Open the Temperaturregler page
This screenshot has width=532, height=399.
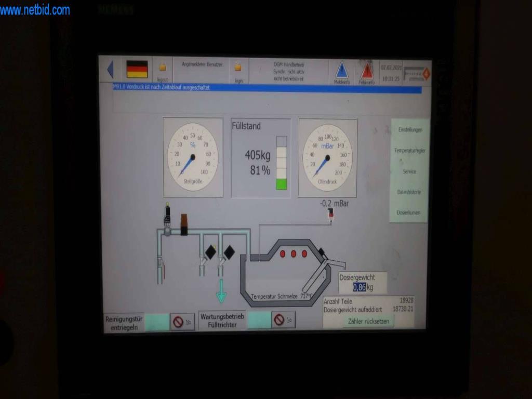click(x=409, y=150)
